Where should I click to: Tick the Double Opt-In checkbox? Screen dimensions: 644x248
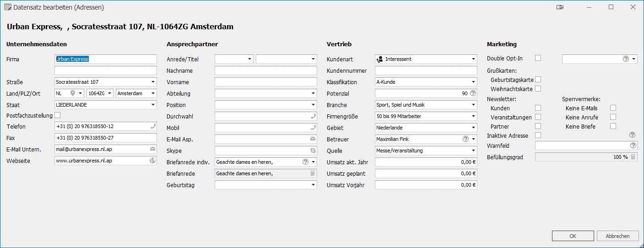pyautogui.click(x=538, y=58)
